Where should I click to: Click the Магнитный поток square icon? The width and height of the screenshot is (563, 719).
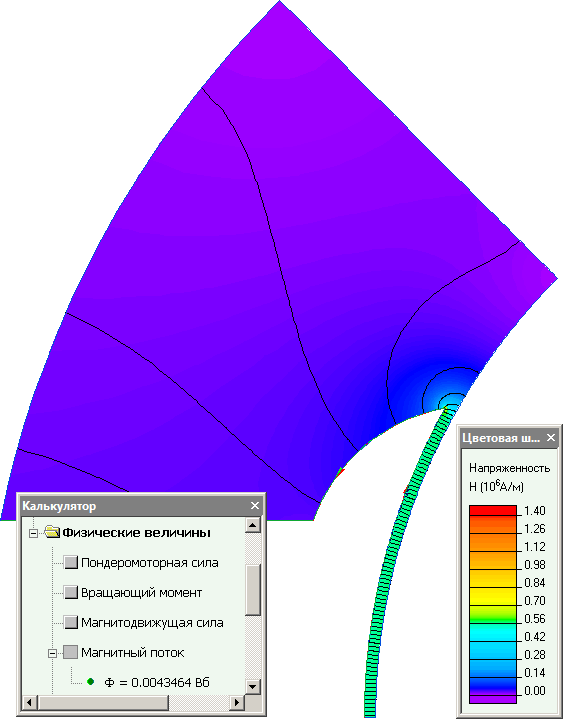click(x=71, y=652)
